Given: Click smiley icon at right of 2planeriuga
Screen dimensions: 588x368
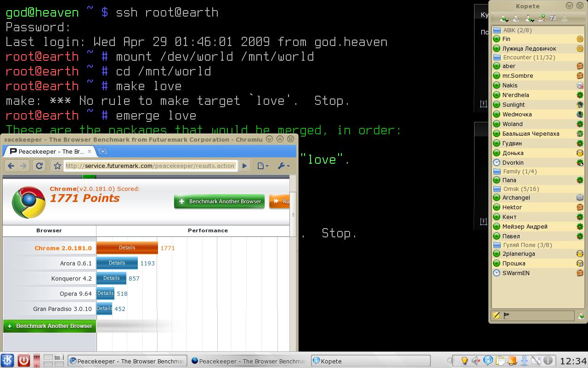Looking at the screenshot, I should click(x=580, y=253).
